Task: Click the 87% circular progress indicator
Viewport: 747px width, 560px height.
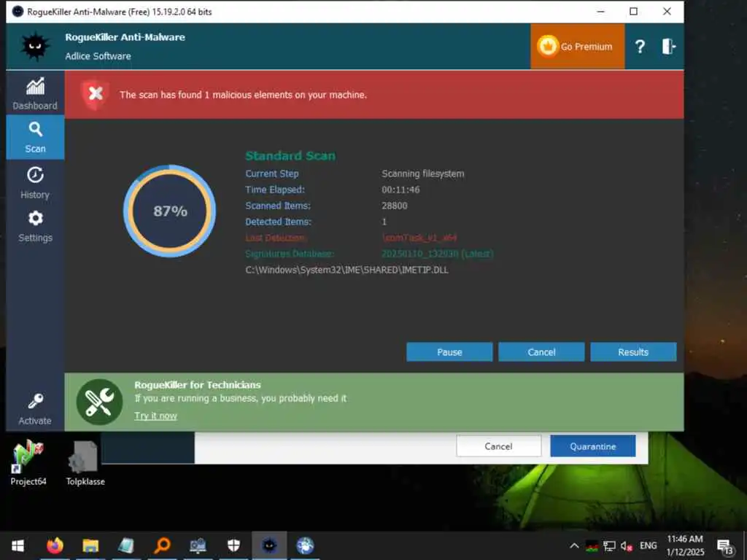Action: click(169, 211)
